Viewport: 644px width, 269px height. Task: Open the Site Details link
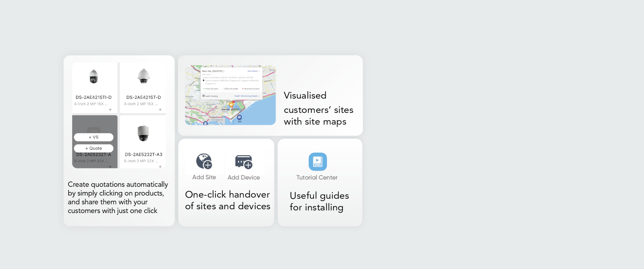(x=253, y=71)
